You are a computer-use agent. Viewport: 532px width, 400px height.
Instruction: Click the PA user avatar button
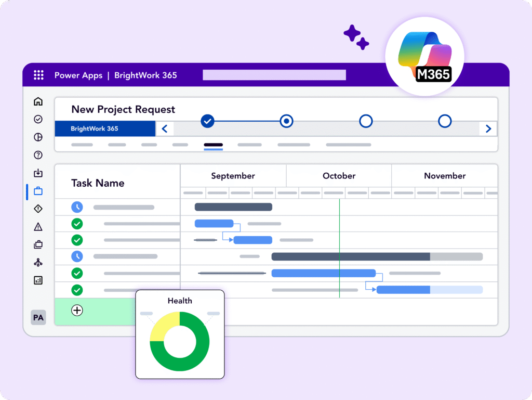click(38, 317)
